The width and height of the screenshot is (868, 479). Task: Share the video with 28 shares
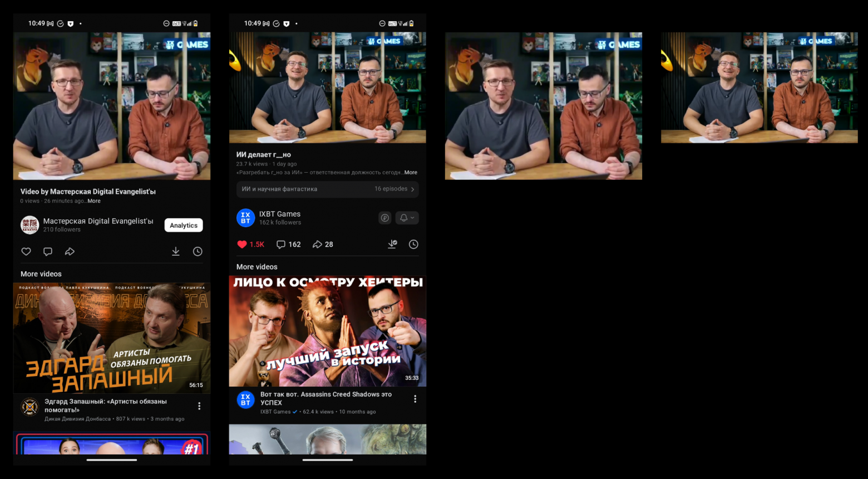[x=323, y=245]
